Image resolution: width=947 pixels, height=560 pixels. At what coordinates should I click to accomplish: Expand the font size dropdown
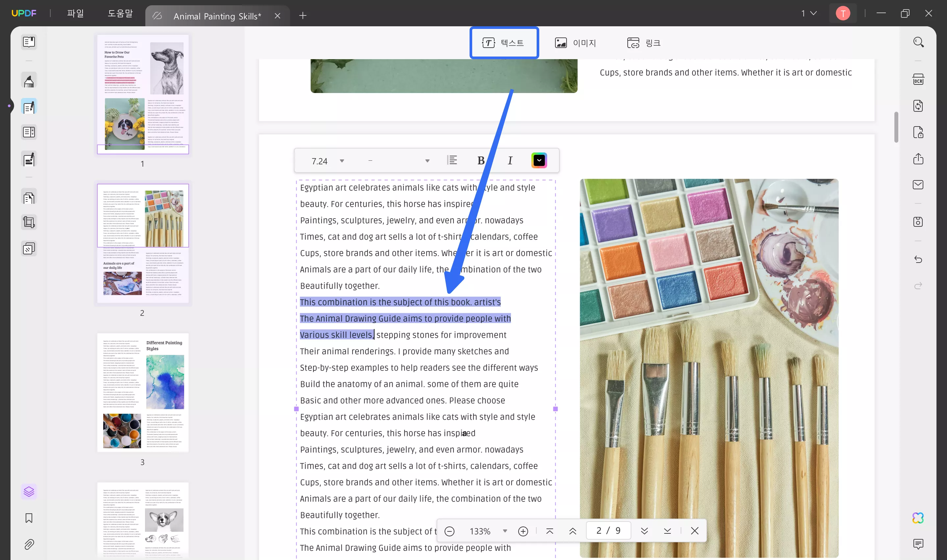point(341,161)
